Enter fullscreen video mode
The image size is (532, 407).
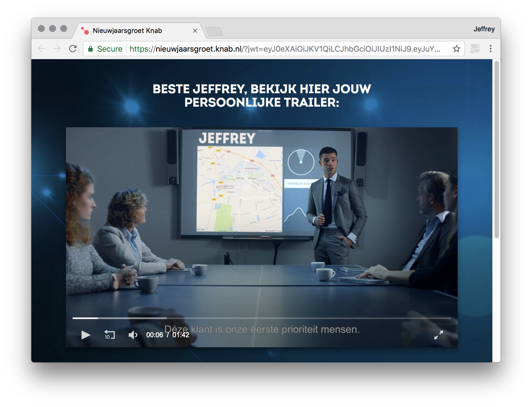coord(438,335)
